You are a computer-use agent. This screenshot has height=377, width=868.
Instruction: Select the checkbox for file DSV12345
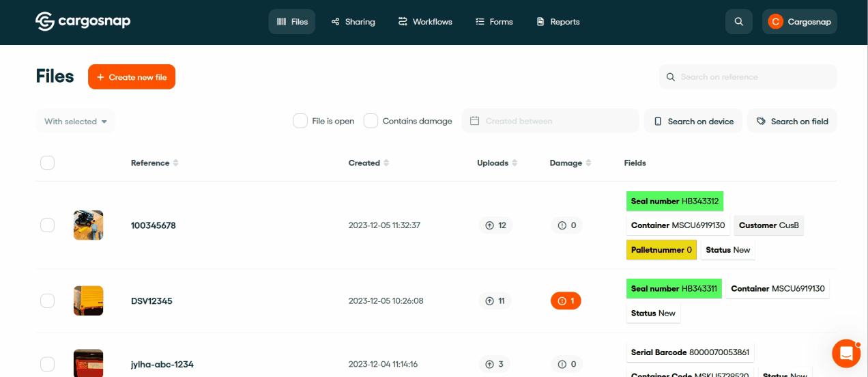(47, 301)
